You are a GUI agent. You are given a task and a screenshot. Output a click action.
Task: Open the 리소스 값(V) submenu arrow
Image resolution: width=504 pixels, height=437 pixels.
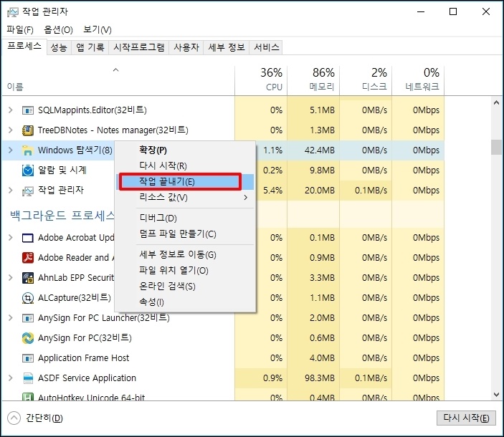(x=246, y=197)
